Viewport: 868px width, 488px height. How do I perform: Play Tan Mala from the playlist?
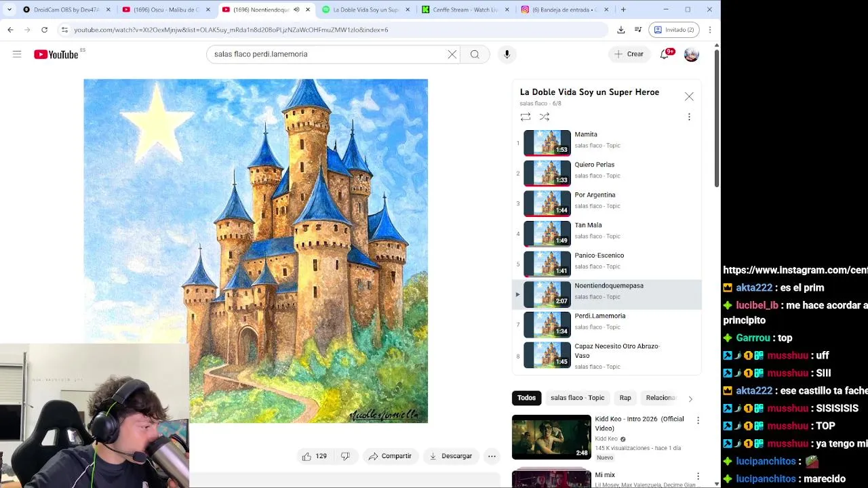pyautogui.click(x=607, y=234)
